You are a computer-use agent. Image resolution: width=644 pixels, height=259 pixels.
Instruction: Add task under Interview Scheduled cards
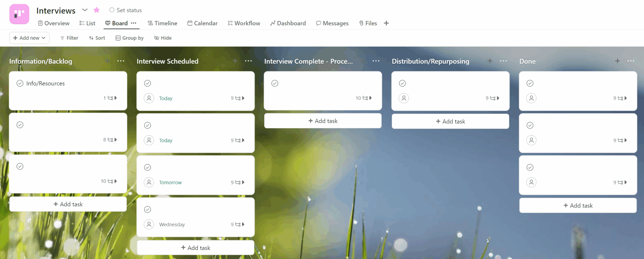click(x=196, y=248)
